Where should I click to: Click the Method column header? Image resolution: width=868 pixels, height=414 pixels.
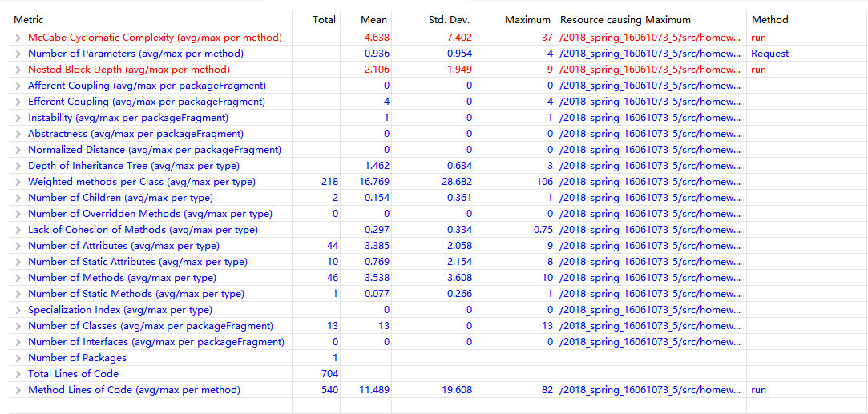tap(770, 20)
